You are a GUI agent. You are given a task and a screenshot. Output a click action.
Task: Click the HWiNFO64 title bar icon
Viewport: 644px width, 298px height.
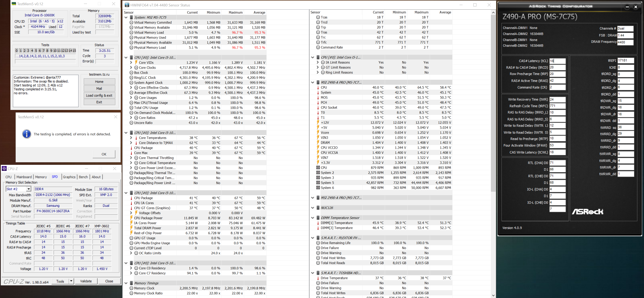pos(127,5)
